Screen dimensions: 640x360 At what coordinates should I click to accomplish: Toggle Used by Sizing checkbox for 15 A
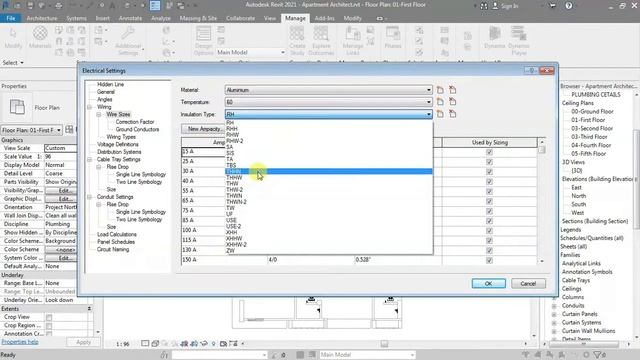click(489, 152)
